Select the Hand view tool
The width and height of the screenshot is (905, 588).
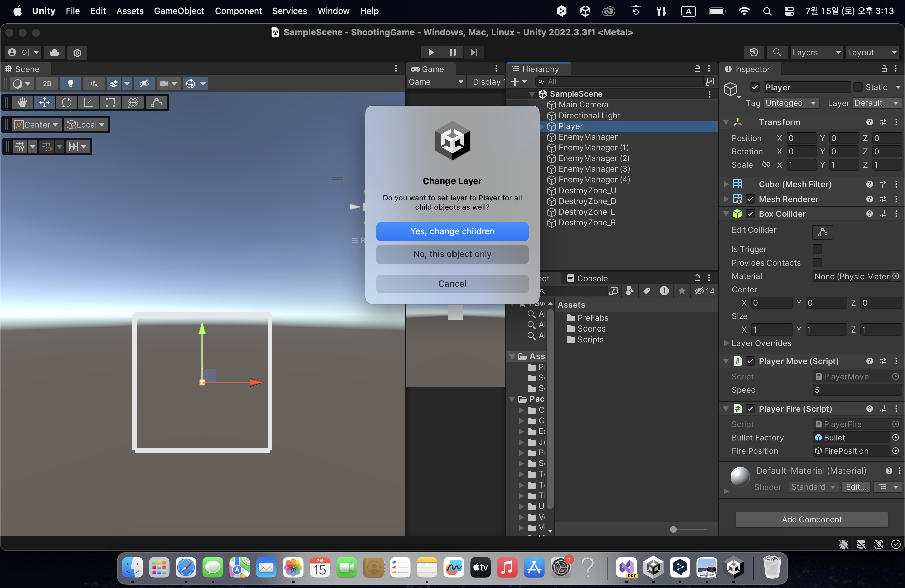click(22, 103)
